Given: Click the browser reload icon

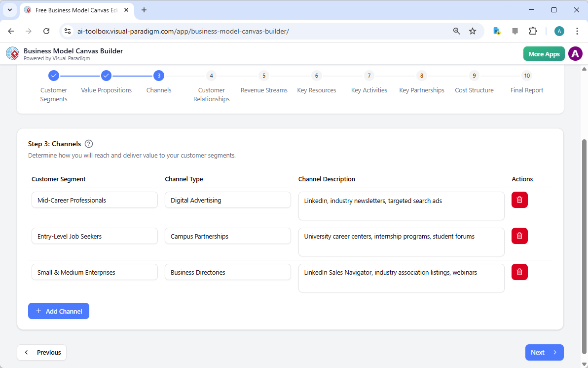Looking at the screenshot, I should 46,31.
